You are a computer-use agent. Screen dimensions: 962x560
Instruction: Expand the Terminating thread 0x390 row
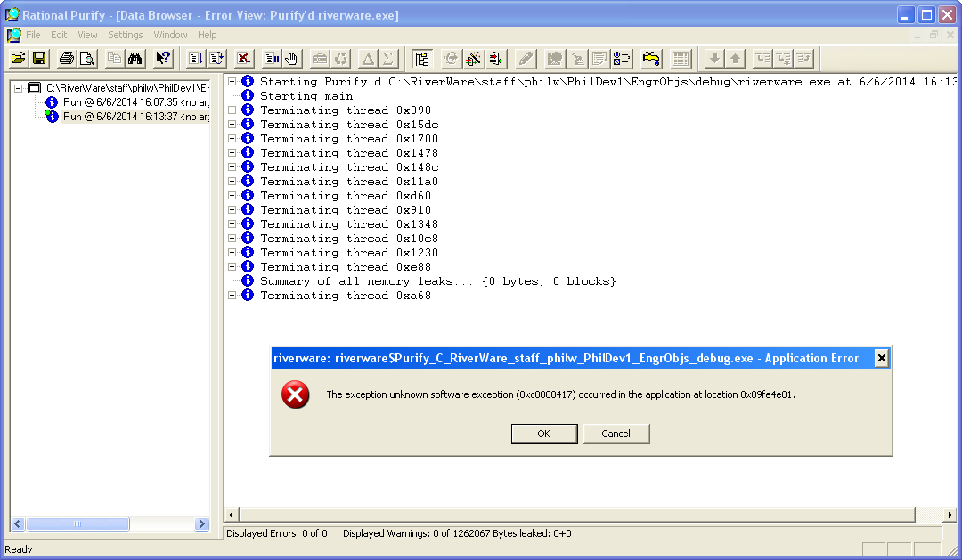tap(232, 110)
